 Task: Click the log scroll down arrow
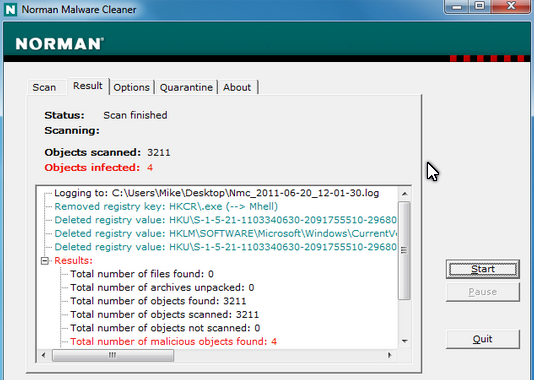tap(405, 341)
